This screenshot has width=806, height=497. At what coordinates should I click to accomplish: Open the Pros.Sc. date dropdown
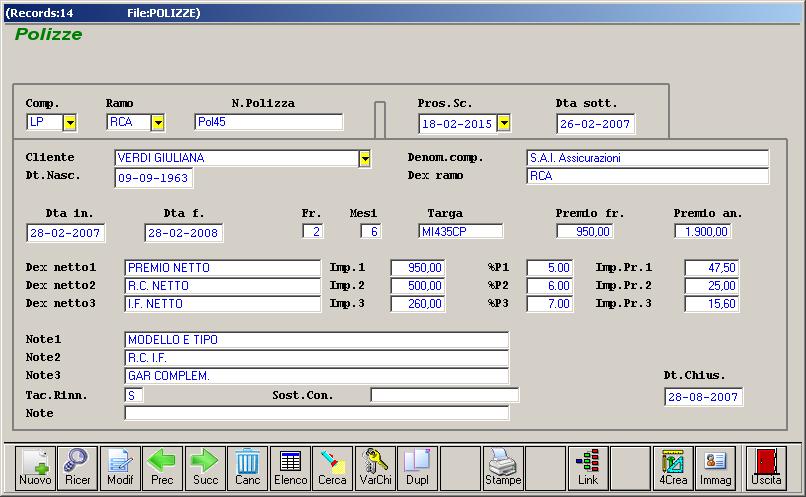[x=504, y=123]
